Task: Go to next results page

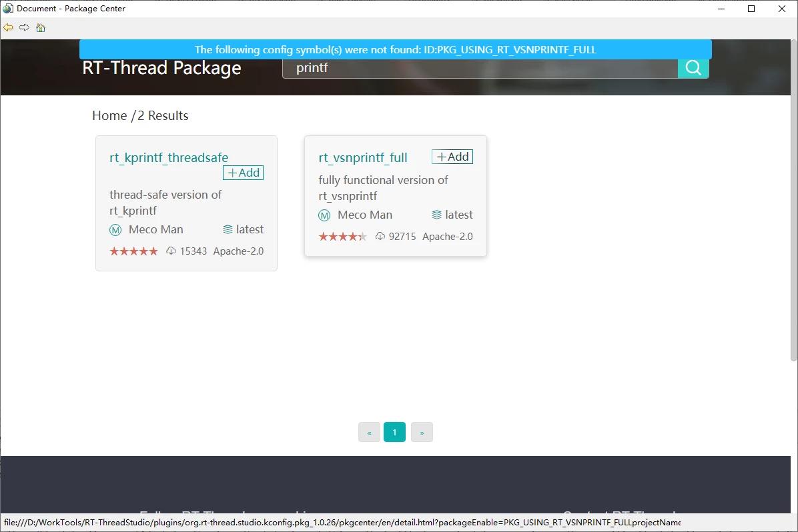Action: pos(422,432)
